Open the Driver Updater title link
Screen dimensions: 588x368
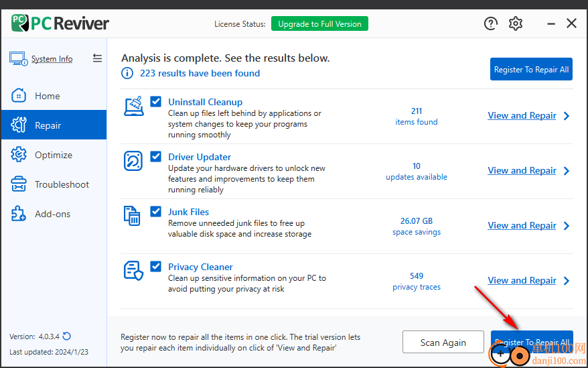pos(200,157)
